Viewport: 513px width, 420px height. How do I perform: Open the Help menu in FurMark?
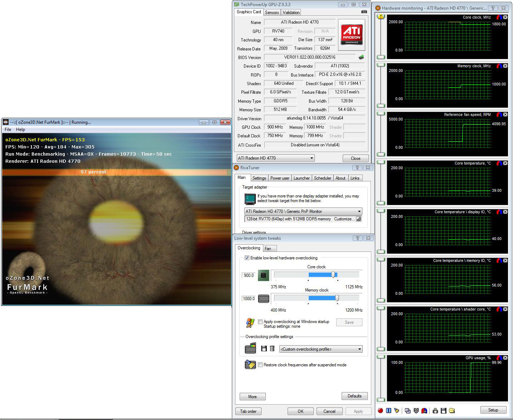coord(20,130)
